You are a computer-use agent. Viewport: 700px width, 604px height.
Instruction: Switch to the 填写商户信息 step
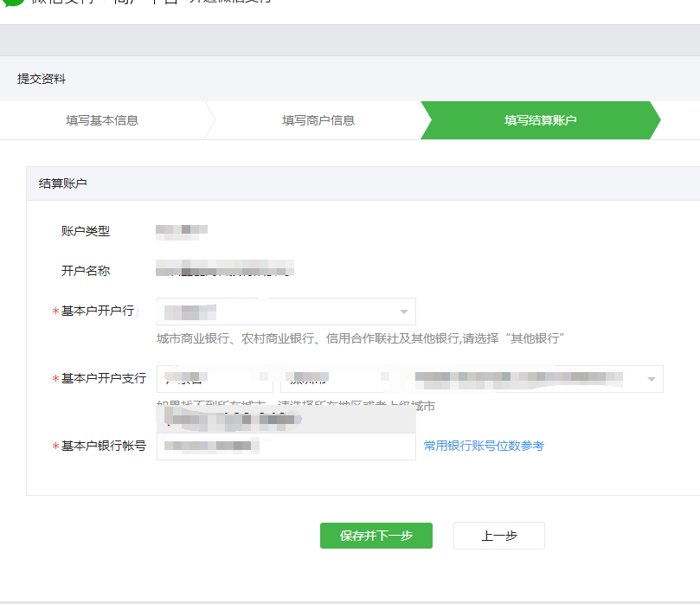(x=318, y=120)
